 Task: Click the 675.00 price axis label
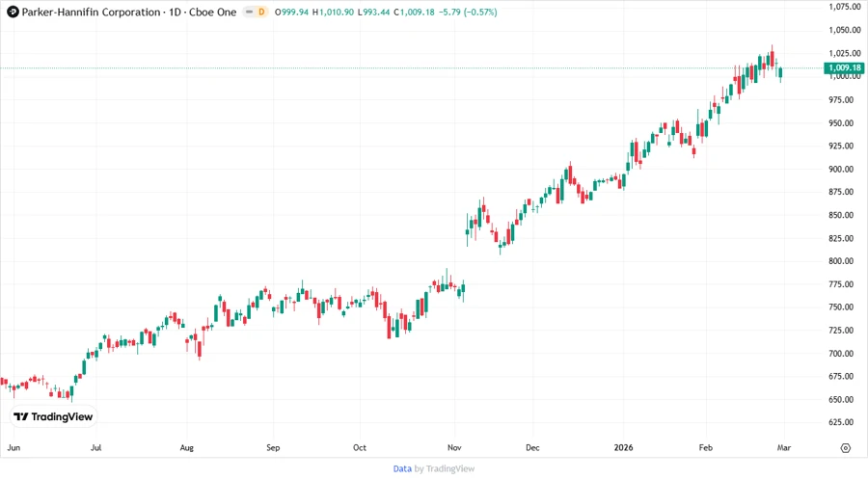(841, 376)
